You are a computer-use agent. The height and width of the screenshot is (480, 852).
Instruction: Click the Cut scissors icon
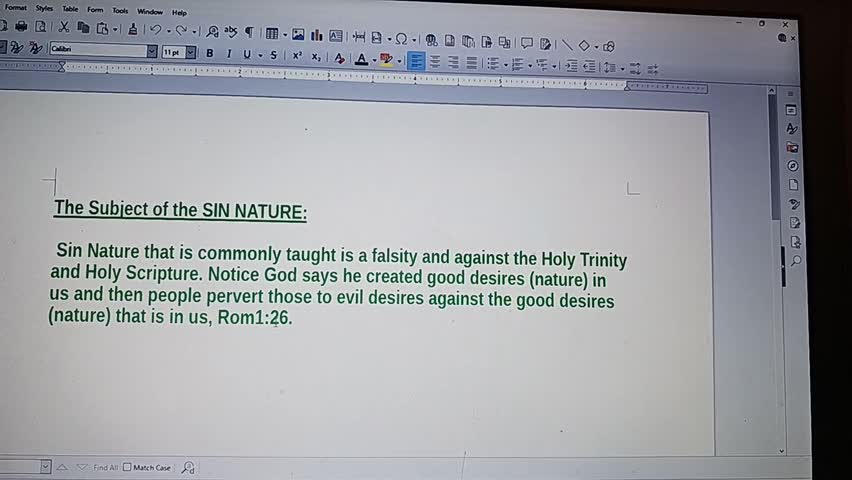click(64, 28)
